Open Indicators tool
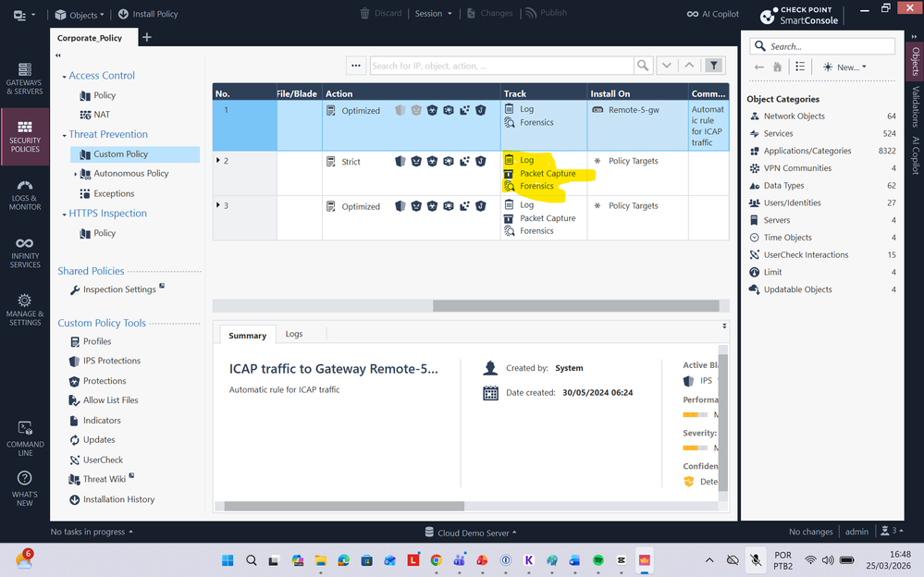Viewport: 924px width, 577px height. point(95,420)
